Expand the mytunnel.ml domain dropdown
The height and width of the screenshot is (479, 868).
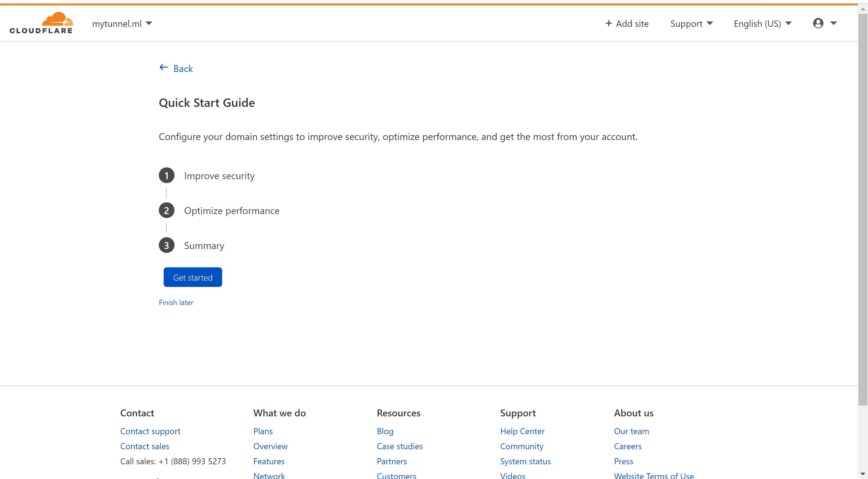click(122, 23)
